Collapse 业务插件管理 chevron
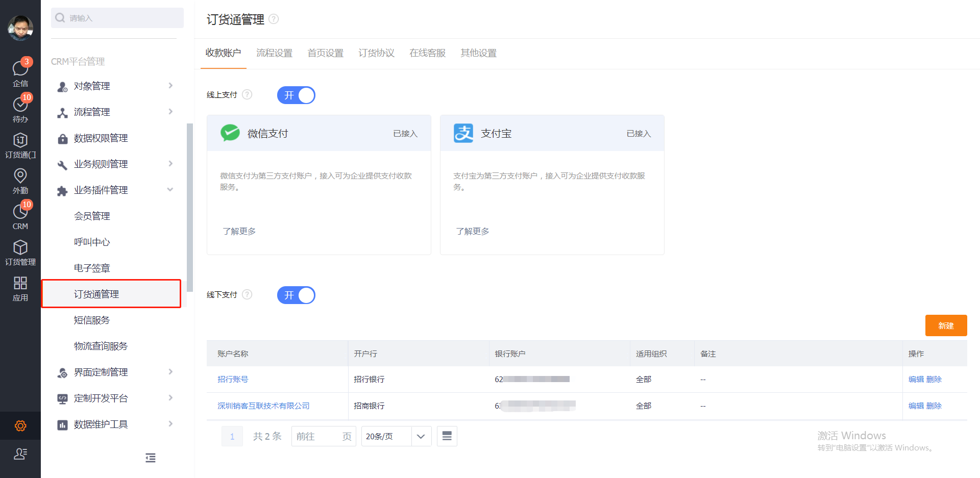 [170, 189]
